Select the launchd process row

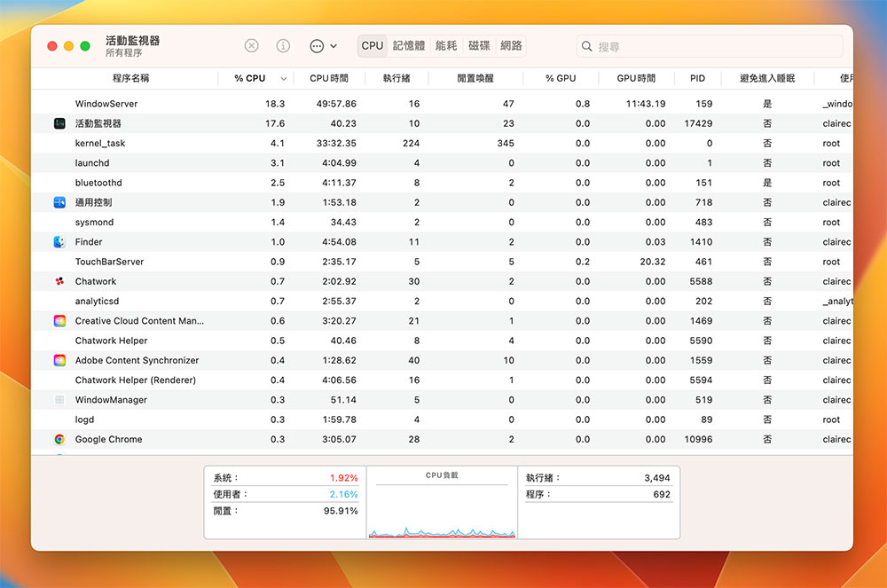coord(442,163)
